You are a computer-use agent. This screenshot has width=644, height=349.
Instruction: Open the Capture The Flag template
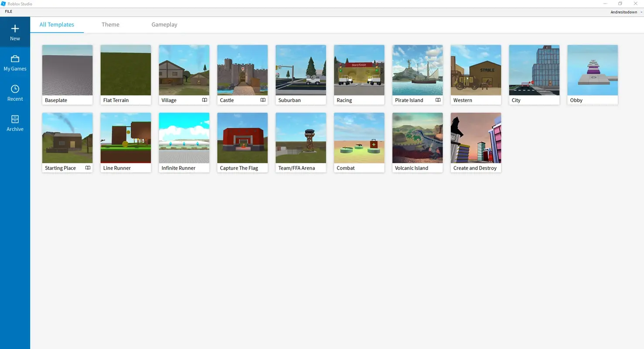(242, 138)
